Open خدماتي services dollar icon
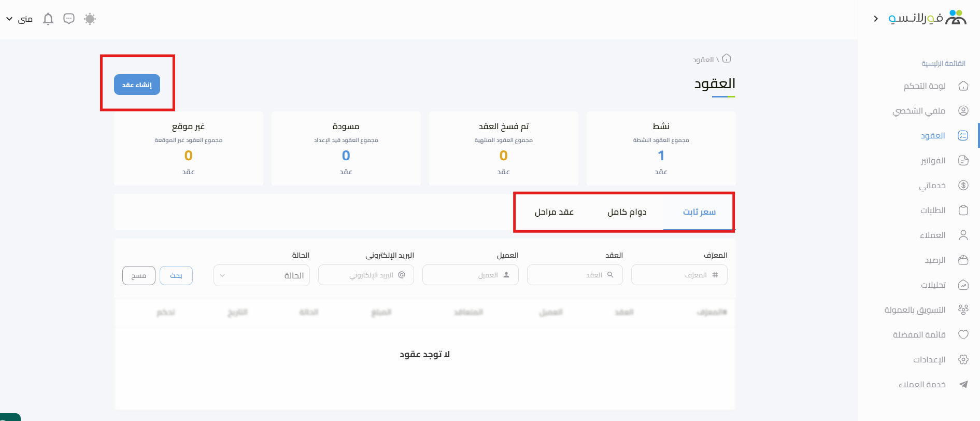The image size is (980, 421). 963,186
